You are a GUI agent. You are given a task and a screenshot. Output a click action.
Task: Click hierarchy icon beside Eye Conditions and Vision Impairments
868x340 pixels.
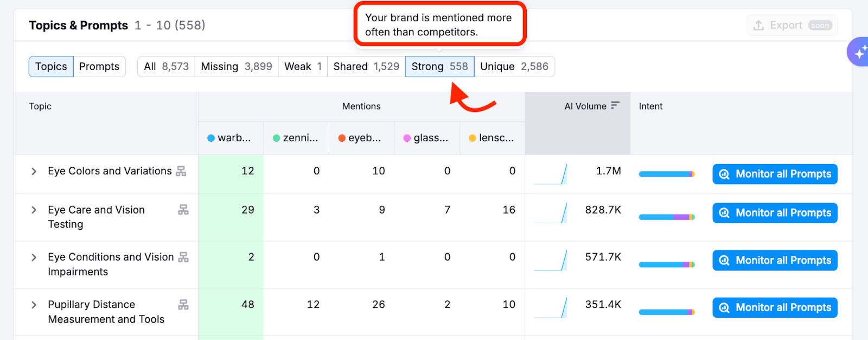point(183,257)
